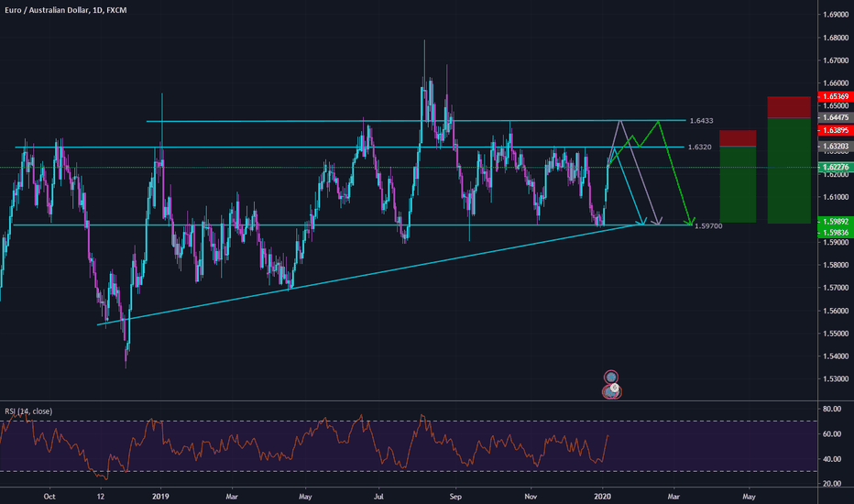Screen dimensions: 854x504
Task: Click the 1.67000 price axis label
Action: (836, 60)
